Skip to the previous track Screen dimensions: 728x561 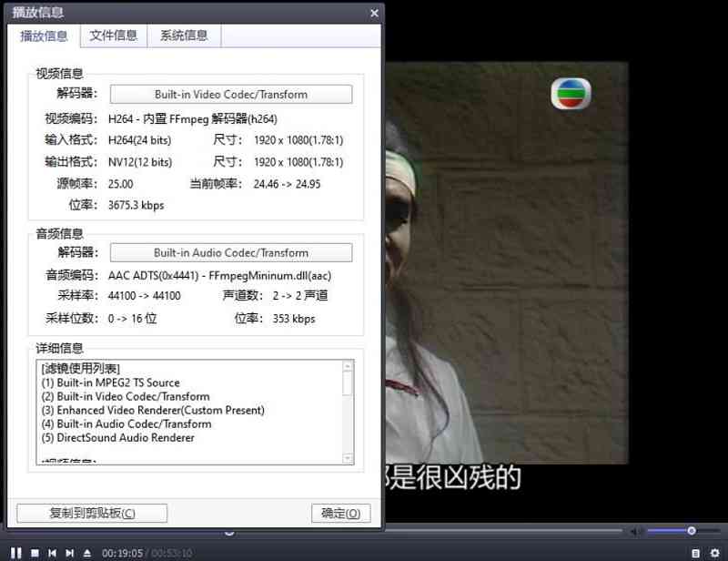point(53,553)
